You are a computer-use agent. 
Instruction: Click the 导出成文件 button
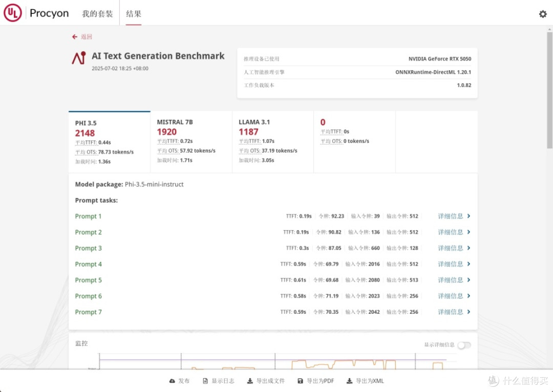266,381
